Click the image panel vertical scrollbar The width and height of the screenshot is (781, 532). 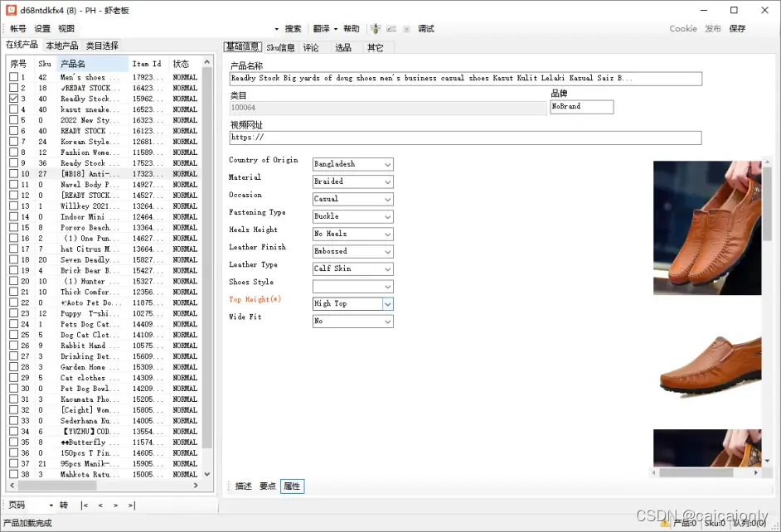click(x=767, y=204)
